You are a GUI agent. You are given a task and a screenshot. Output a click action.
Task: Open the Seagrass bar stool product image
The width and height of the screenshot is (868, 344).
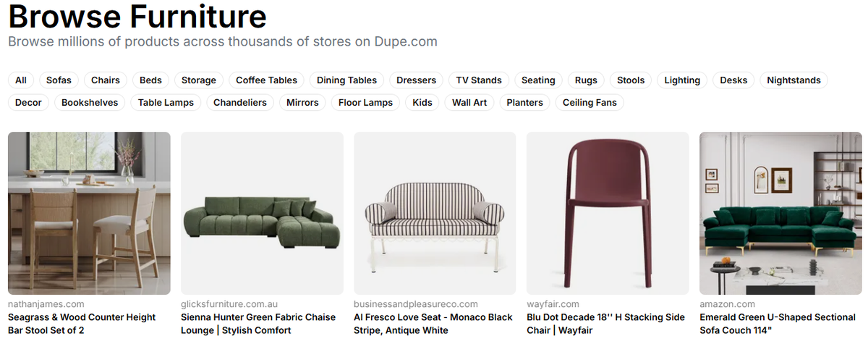click(x=89, y=213)
